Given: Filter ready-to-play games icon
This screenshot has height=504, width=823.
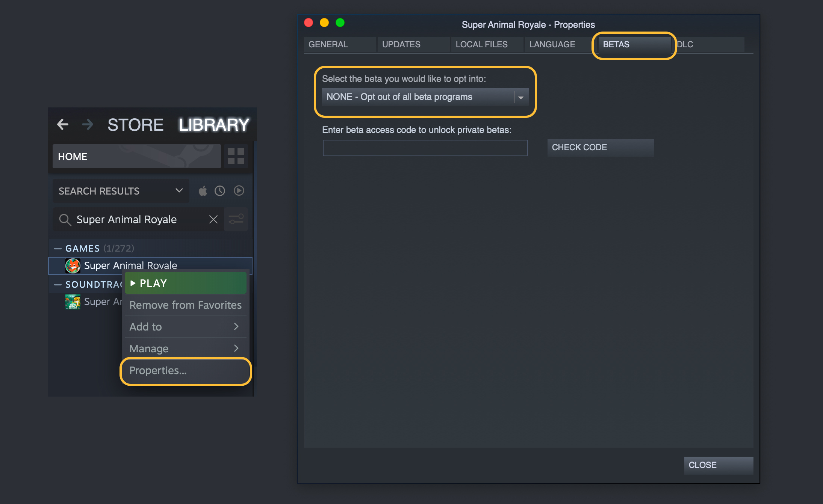Looking at the screenshot, I should (239, 191).
